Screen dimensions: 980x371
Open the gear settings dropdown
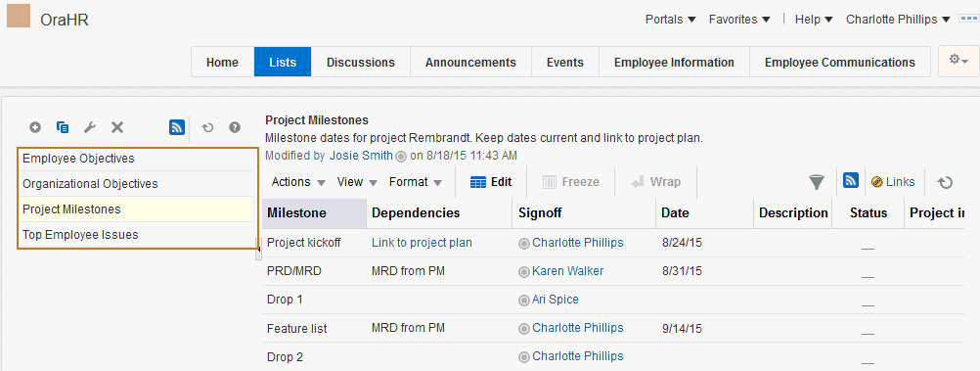coord(958,61)
